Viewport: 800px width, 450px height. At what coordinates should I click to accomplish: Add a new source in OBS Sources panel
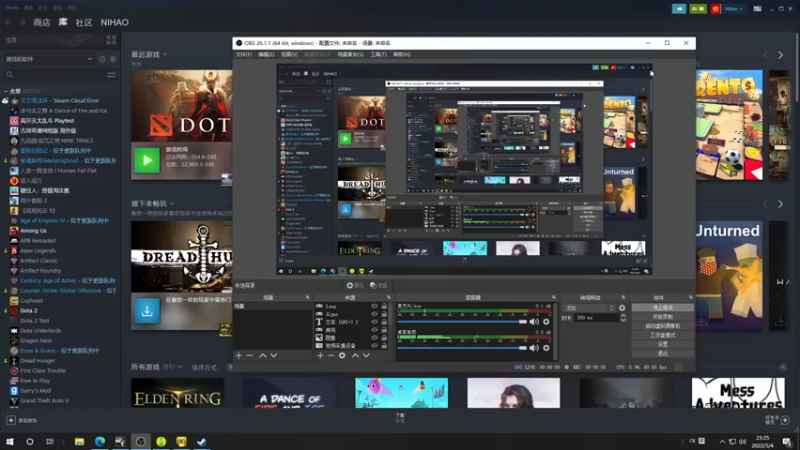pos(320,355)
